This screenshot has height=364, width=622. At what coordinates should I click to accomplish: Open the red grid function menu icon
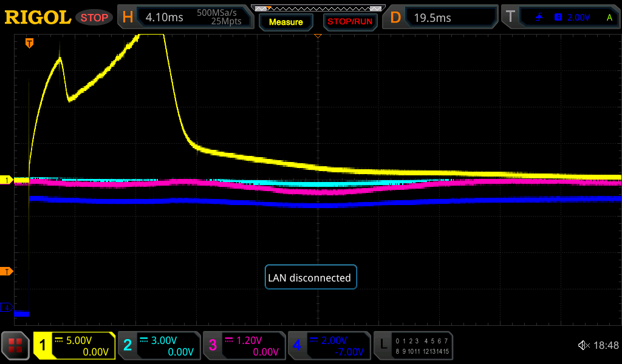point(16,346)
